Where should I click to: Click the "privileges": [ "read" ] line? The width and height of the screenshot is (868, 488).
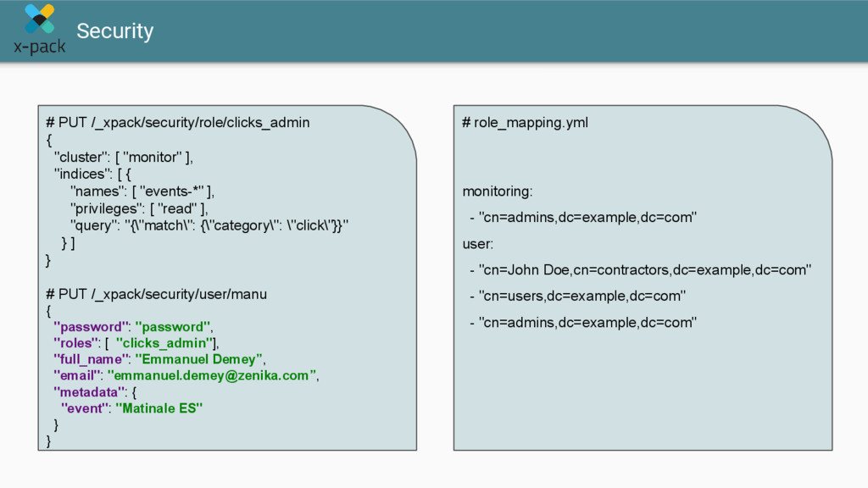pos(139,208)
